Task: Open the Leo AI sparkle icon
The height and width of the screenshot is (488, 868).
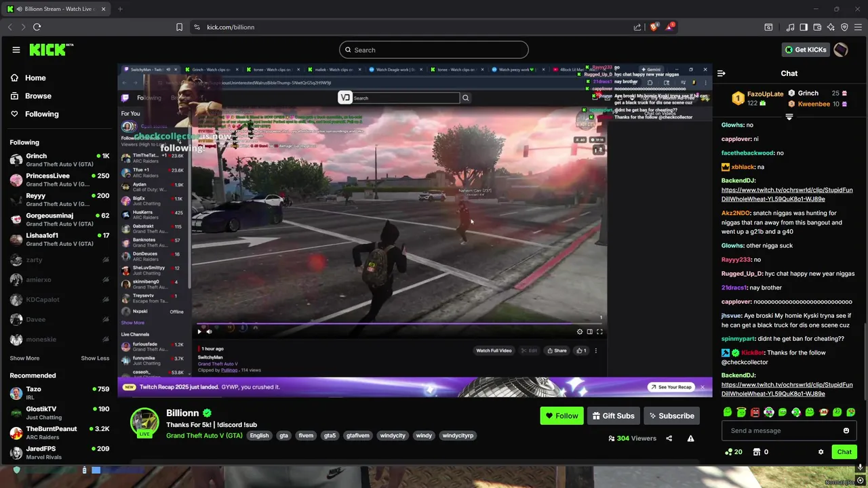Action: coord(831,27)
